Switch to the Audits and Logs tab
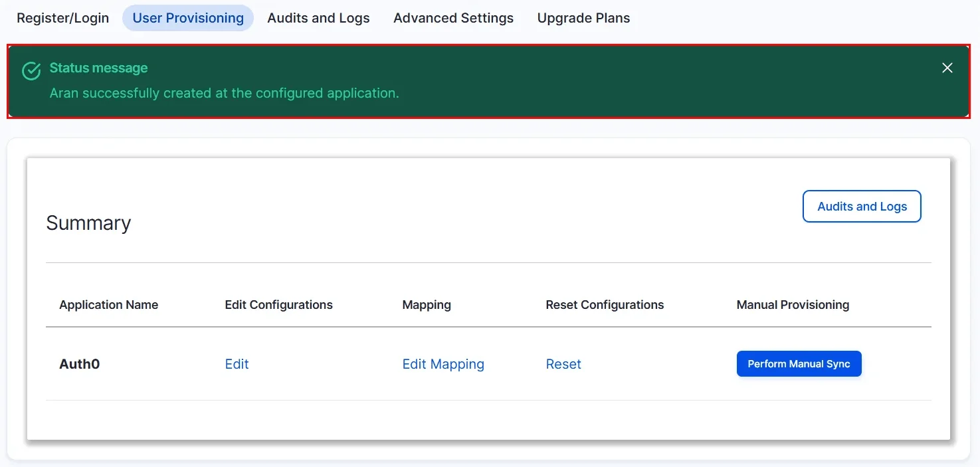The height and width of the screenshot is (467, 980). (x=318, y=18)
